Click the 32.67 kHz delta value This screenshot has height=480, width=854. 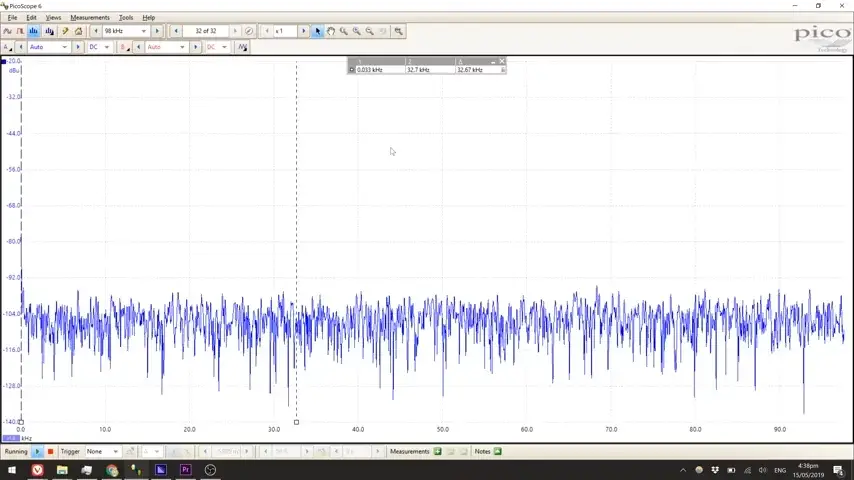pyautogui.click(x=470, y=70)
